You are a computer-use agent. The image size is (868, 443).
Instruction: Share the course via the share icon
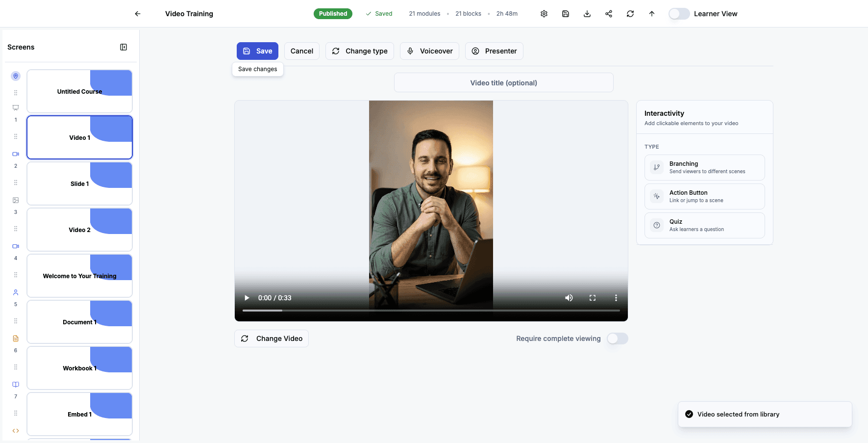pyautogui.click(x=608, y=13)
